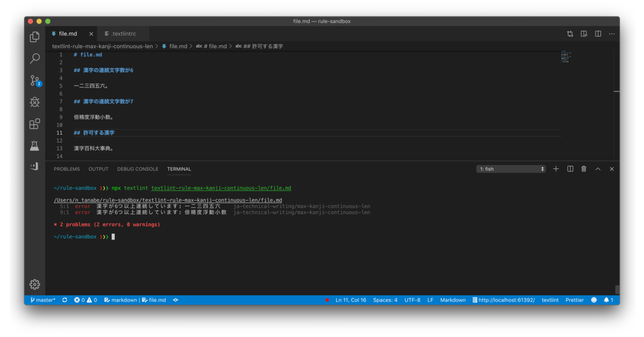Select Markdown language mode in status bar
The height and width of the screenshot is (337, 644).
453,300
